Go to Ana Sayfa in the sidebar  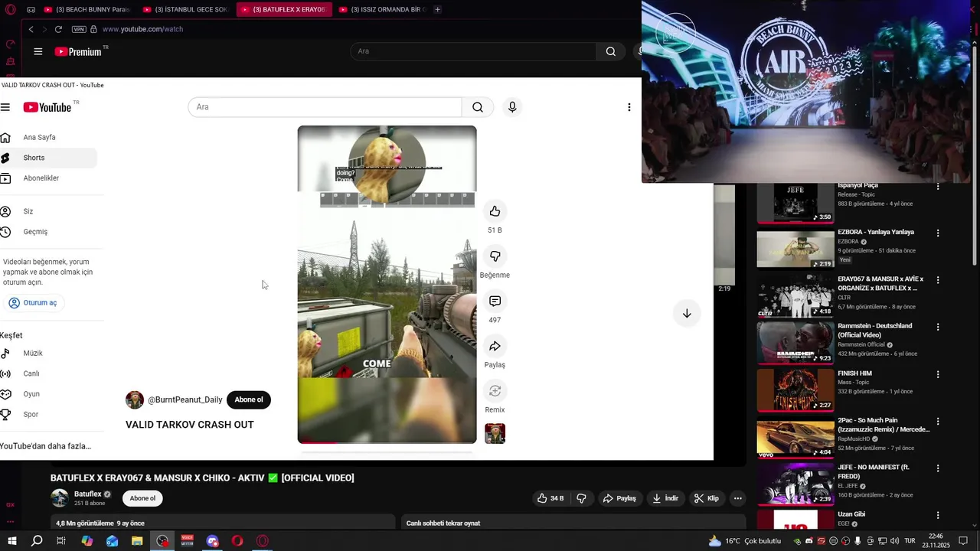tap(47, 138)
